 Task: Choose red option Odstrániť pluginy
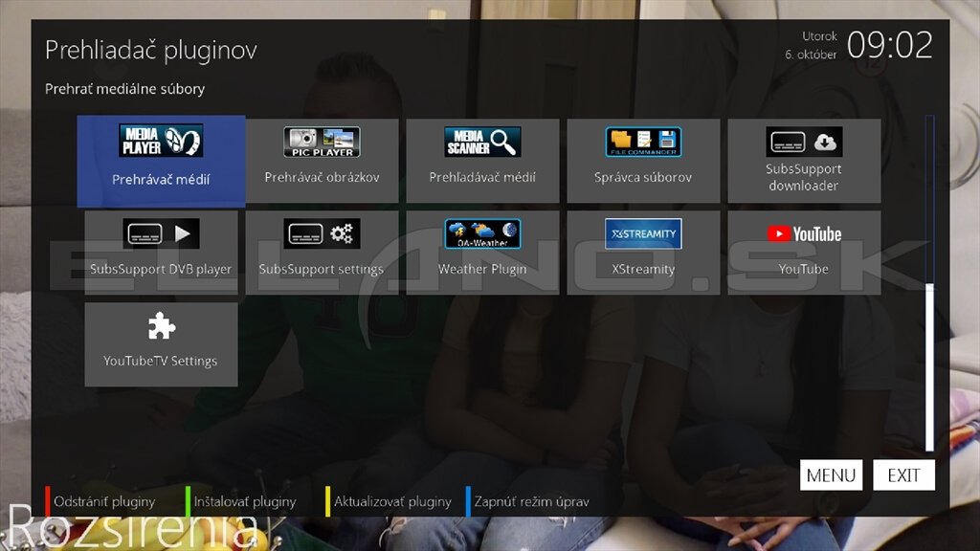point(104,501)
